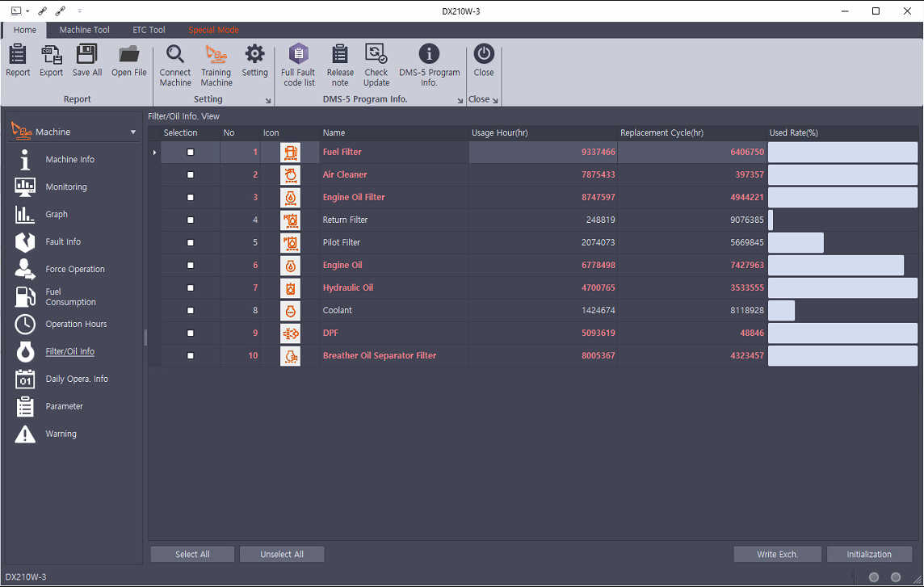
Task: View the Release note
Action: coord(340,65)
